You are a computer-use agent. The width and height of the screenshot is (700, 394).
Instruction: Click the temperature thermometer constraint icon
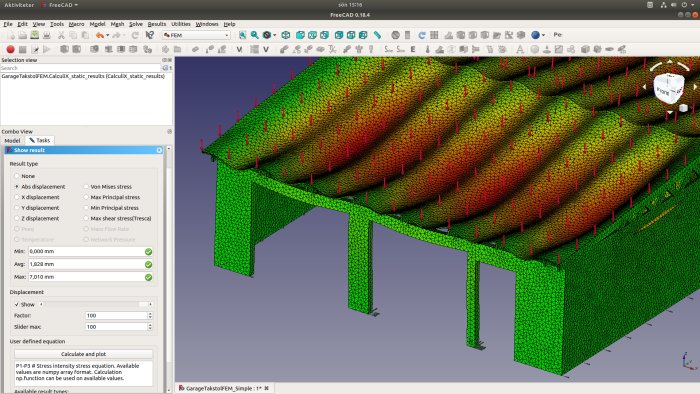(428, 49)
